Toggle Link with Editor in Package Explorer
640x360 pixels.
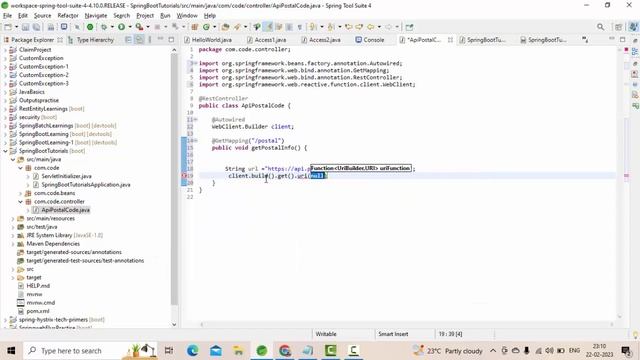[x=139, y=40]
